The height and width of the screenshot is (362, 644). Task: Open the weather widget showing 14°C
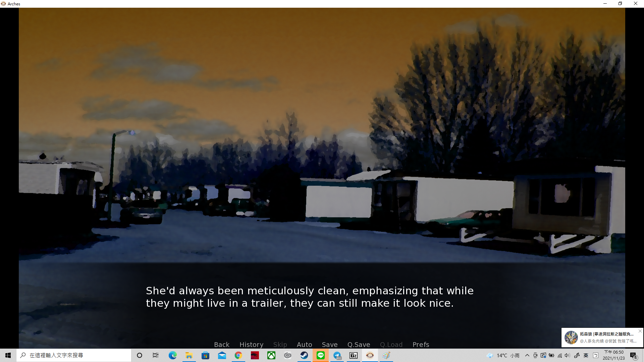pos(503,355)
